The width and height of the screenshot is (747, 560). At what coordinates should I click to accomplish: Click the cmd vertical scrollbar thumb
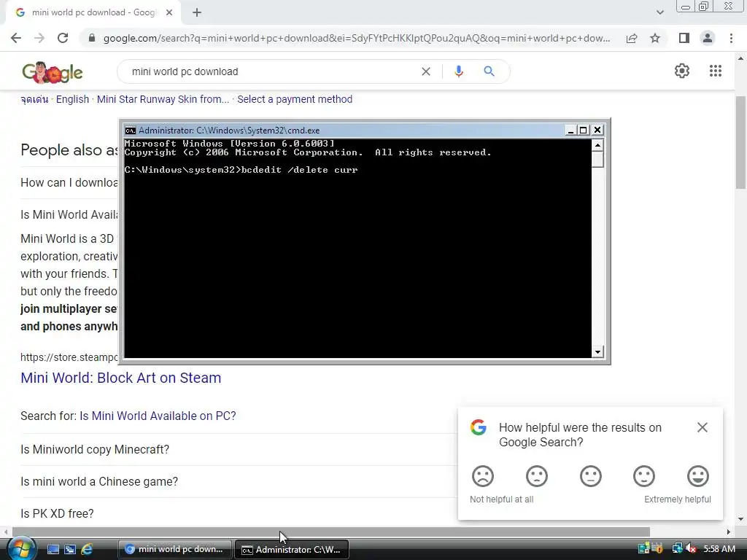point(597,159)
